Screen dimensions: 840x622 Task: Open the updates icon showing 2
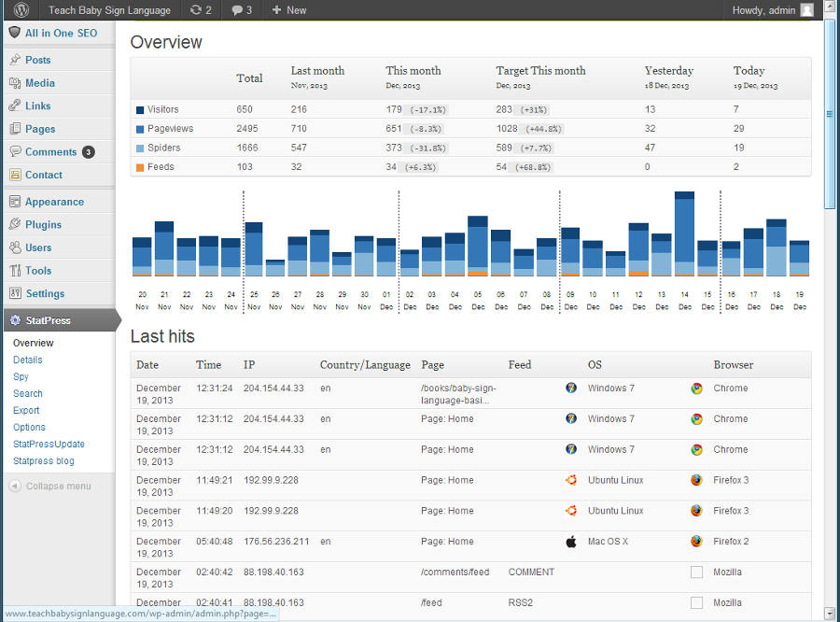(x=200, y=10)
